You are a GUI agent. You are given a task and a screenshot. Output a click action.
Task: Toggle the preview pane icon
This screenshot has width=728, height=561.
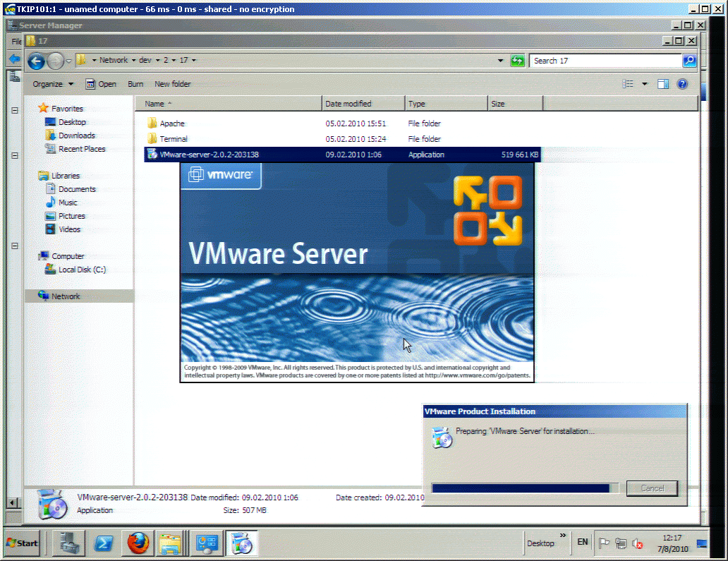pyautogui.click(x=663, y=84)
